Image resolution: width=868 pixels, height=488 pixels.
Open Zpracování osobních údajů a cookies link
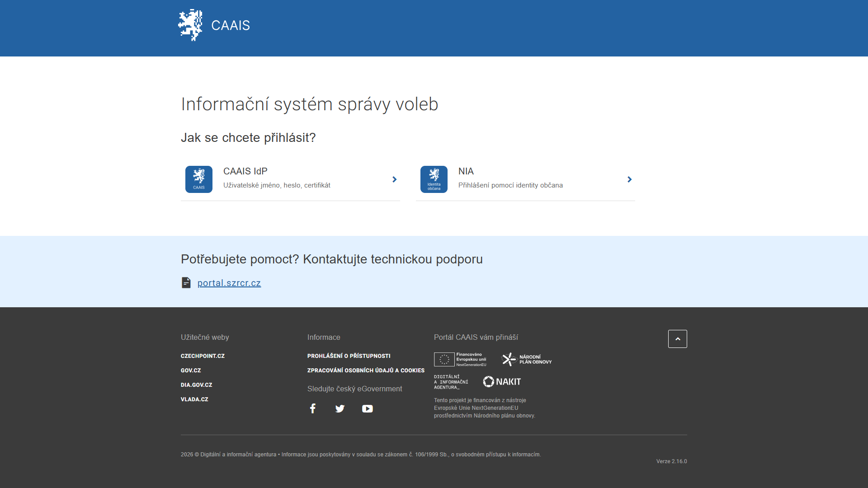coord(366,371)
